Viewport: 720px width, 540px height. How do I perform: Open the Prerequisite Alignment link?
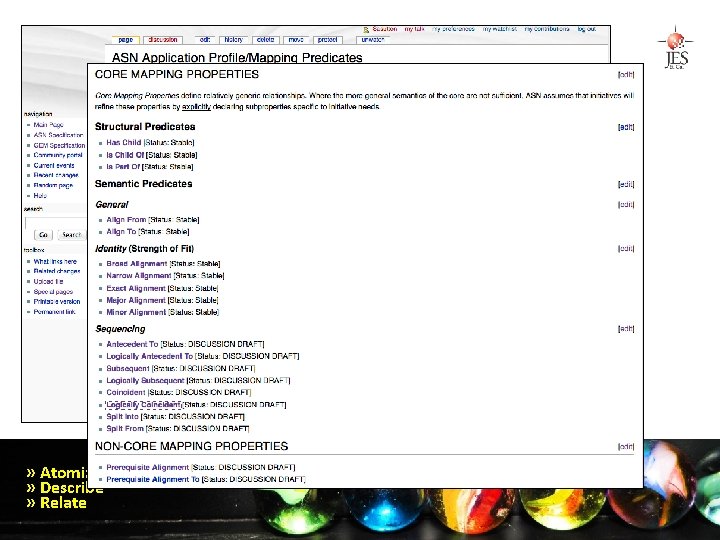tap(147, 467)
